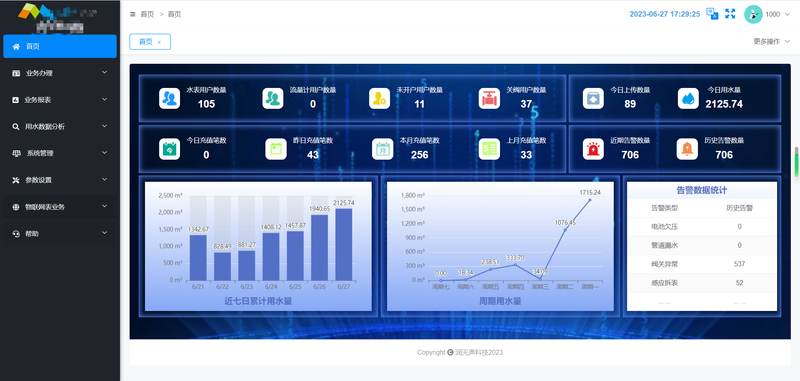Screen dimensions: 800x381
Task: Open the translate language icon in header
Action: 712,14
